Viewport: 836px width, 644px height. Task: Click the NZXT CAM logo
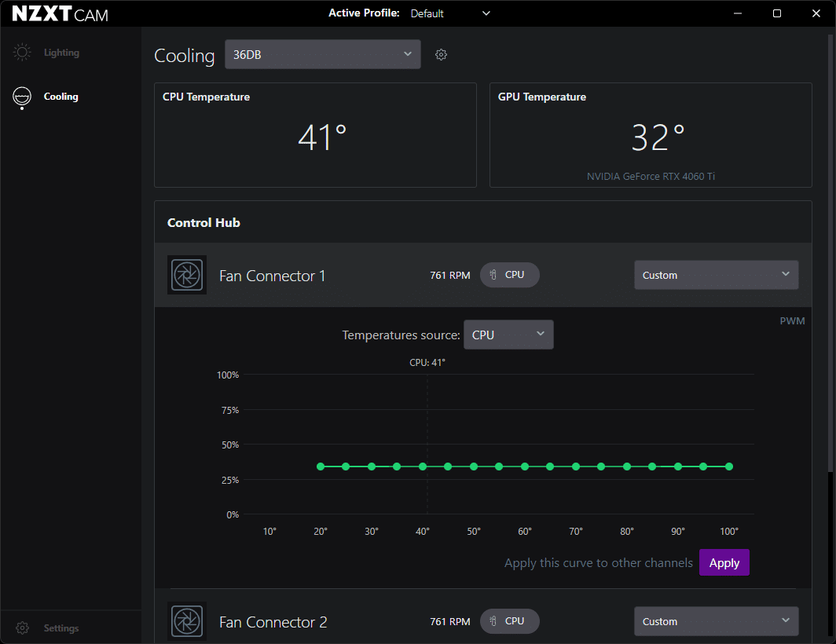(x=60, y=13)
